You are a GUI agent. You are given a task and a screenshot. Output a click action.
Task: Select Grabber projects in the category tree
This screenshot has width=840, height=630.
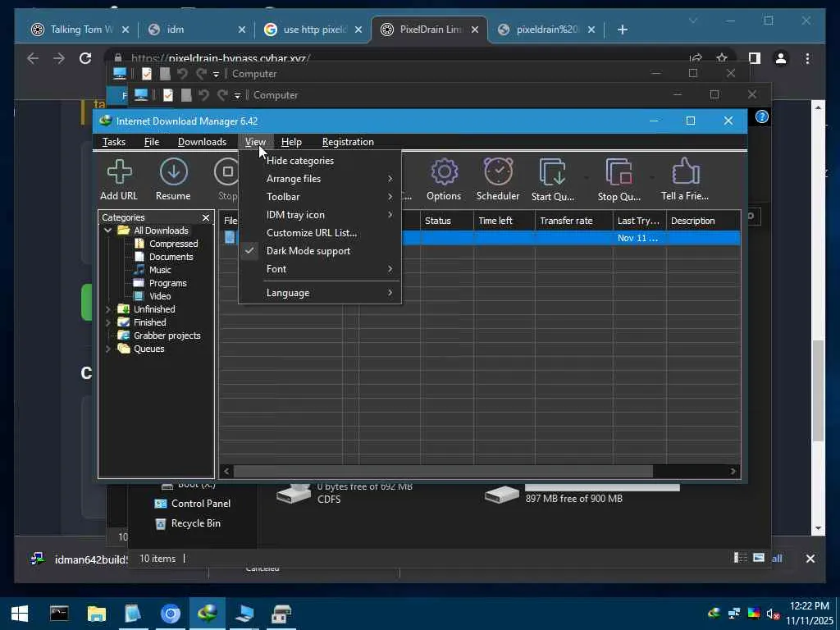coord(160,336)
